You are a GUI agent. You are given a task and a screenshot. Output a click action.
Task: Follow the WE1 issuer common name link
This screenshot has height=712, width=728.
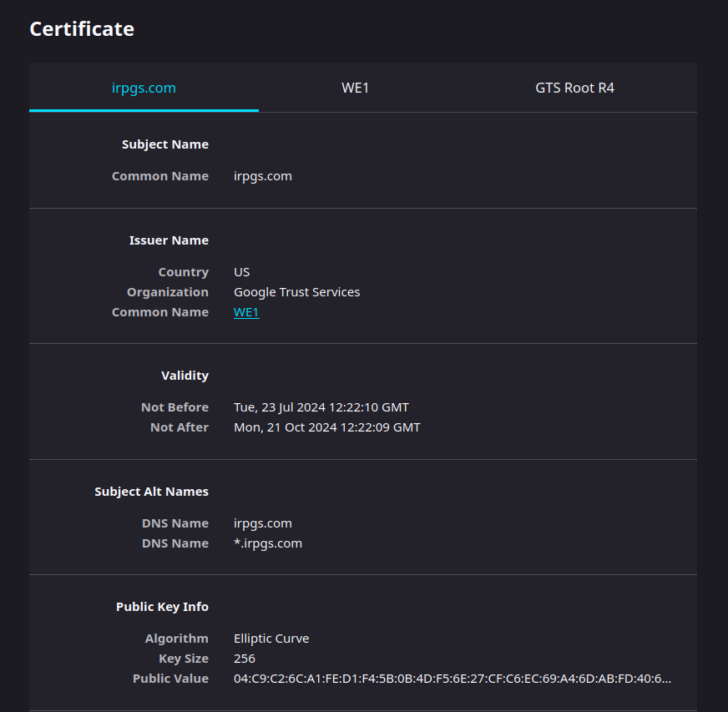tap(246, 312)
